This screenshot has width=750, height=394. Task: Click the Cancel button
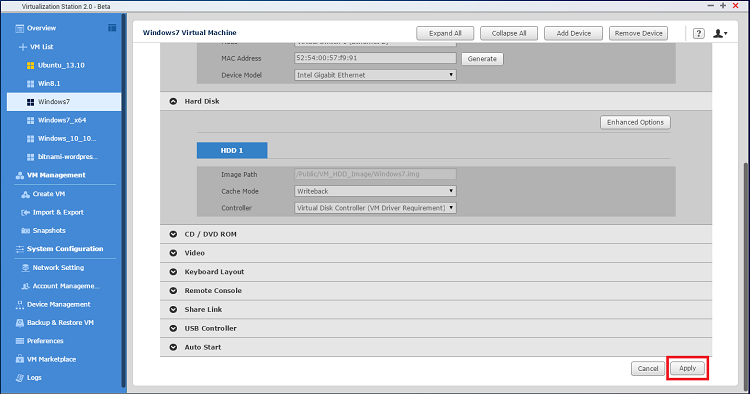click(x=648, y=369)
